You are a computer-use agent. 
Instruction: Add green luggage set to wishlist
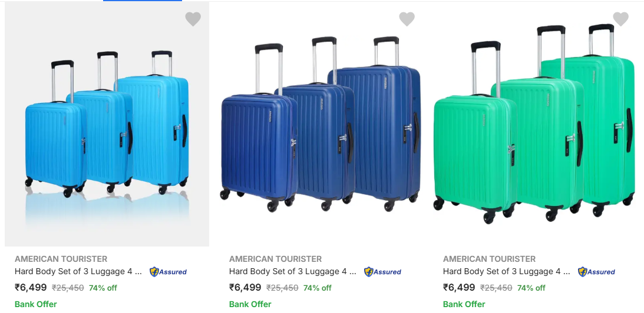[x=621, y=19]
